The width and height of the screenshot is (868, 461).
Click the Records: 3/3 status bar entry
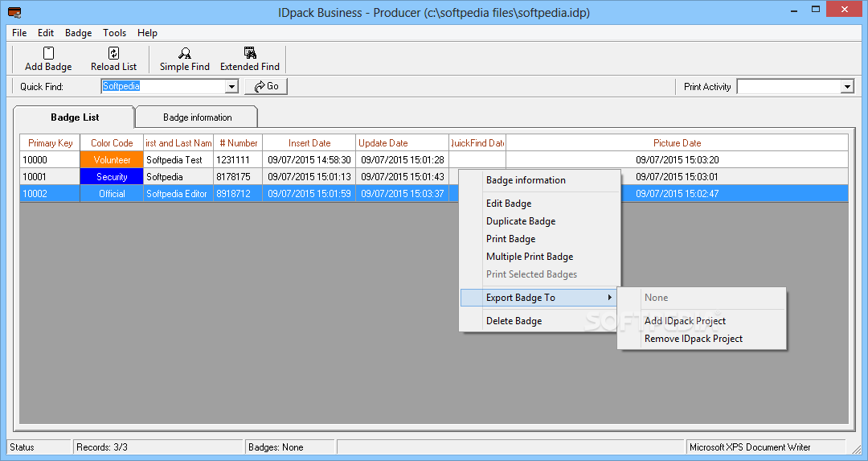point(158,447)
